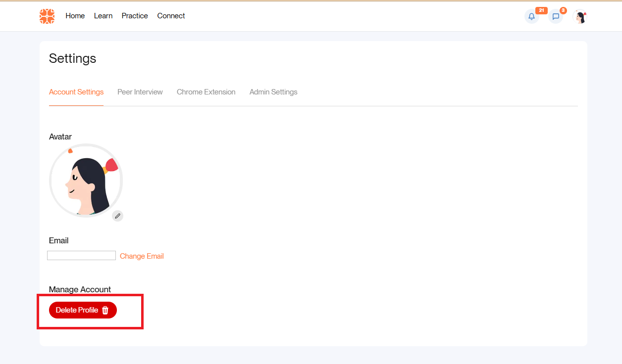Click the Change Email link
This screenshot has width=622, height=364.
click(142, 256)
